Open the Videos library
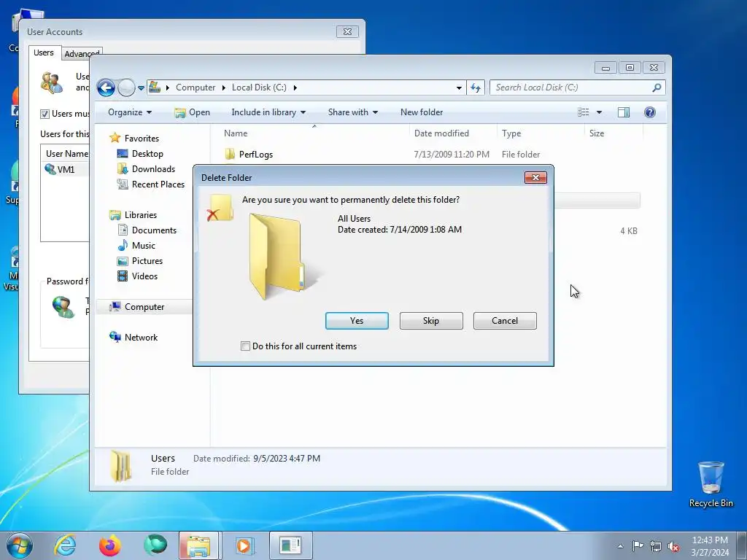Image resolution: width=747 pixels, height=560 pixels. point(144,276)
